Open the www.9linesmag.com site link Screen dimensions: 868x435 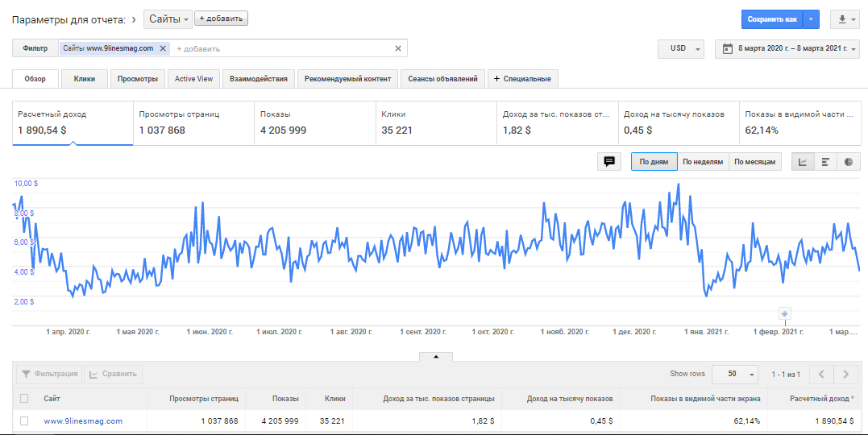click(x=83, y=420)
